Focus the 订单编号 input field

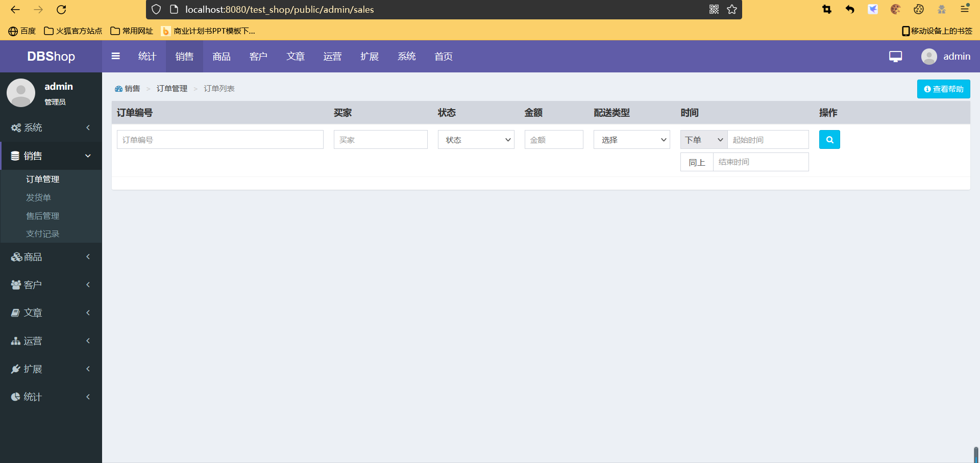point(220,140)
